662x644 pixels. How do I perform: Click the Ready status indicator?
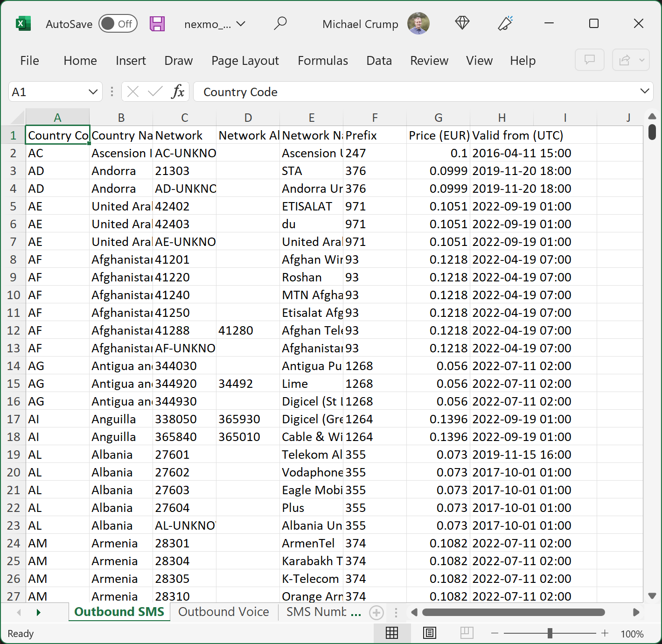(21, 634)
